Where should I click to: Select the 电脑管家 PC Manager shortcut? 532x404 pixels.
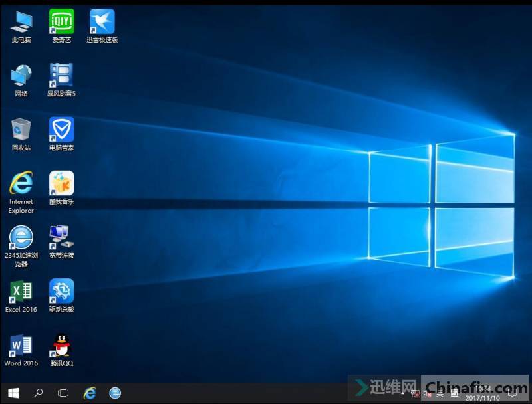61,134
